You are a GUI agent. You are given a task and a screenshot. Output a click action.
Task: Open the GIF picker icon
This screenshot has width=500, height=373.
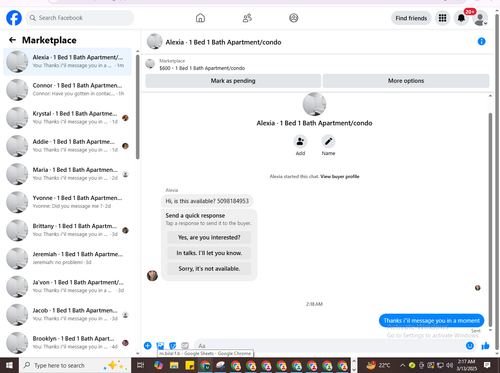(185, 346)
